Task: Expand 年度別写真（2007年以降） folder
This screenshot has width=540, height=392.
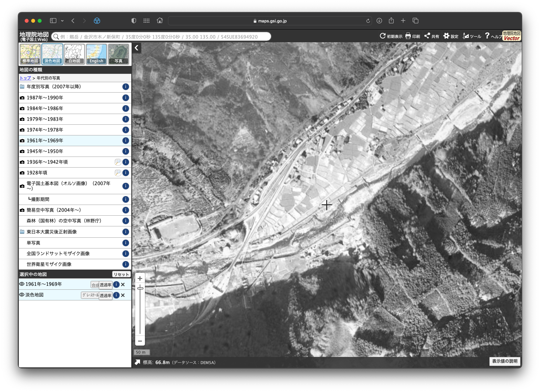Action: 54,87
